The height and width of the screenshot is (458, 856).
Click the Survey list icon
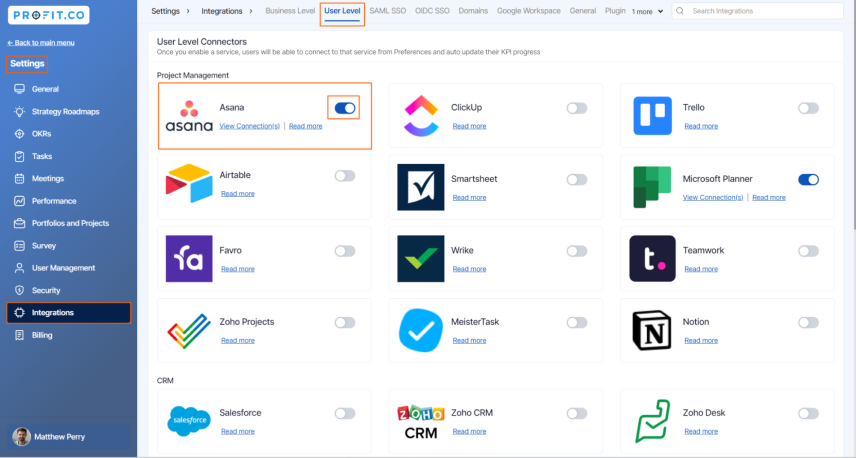point(20,246)
